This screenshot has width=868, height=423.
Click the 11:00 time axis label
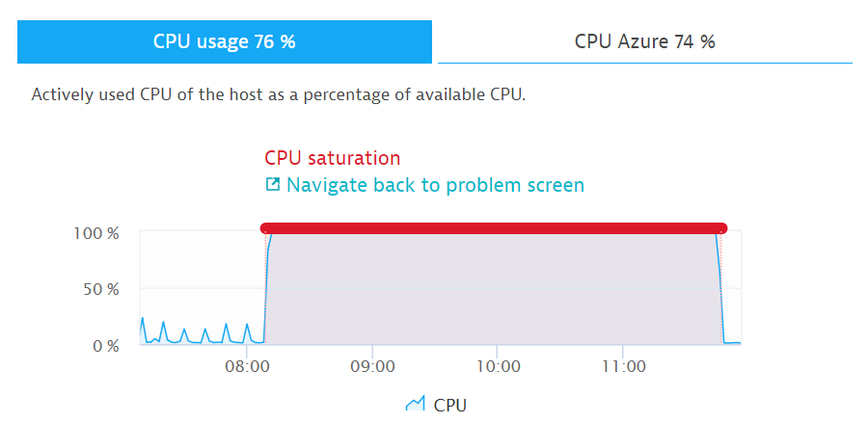624,367
